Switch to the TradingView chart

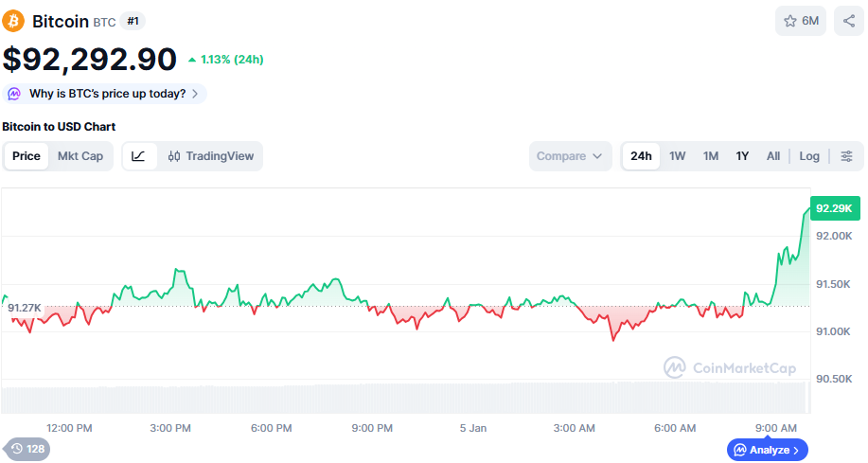211,156
